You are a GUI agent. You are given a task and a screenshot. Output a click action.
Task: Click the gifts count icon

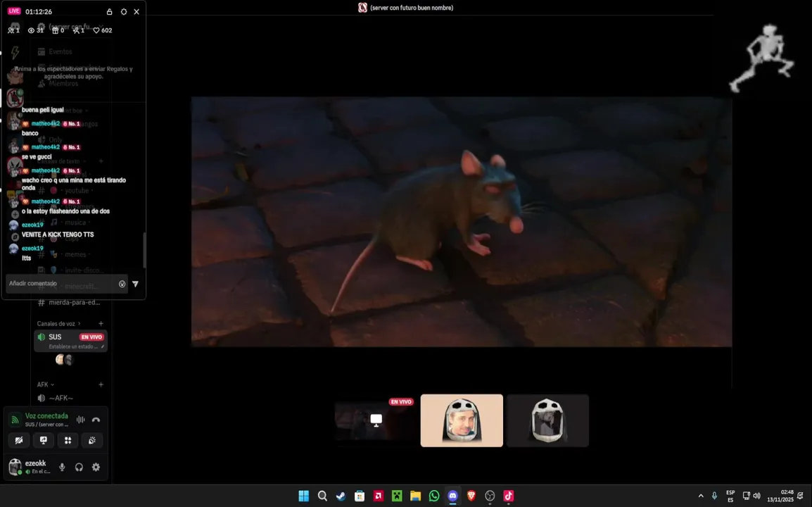coord(55,30)
